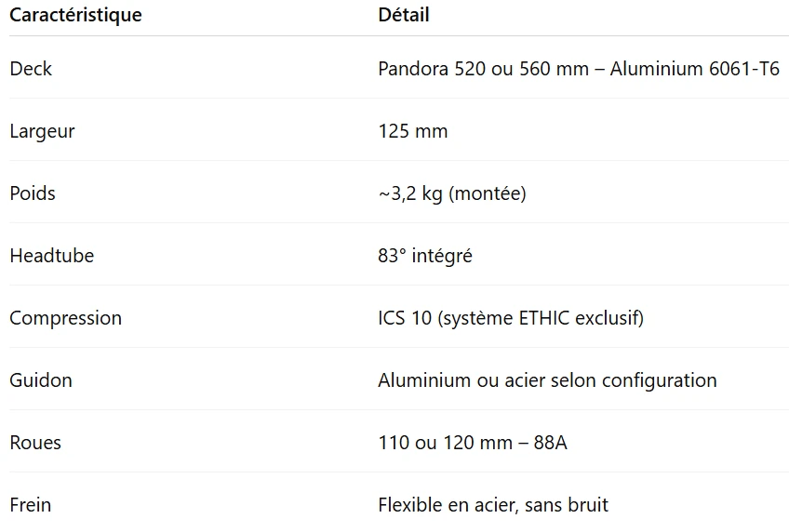
Task: Click the Caractéristique column header
Action: click(x=75, y=15)
